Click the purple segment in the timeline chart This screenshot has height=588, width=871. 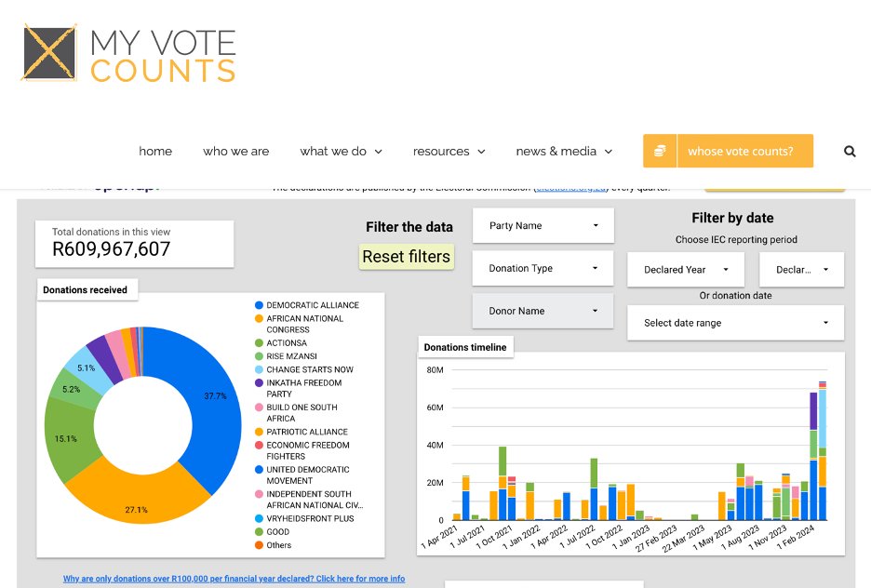[813, 411]
